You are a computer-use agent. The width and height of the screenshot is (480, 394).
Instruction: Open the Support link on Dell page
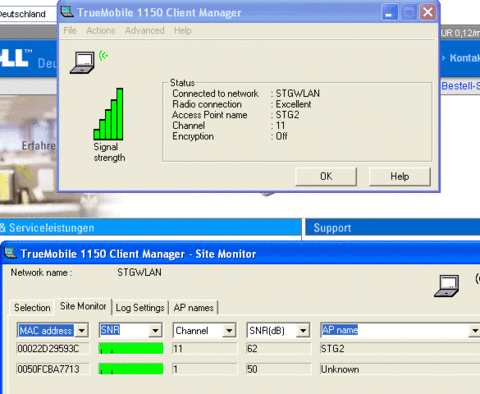click(x=332, y=228)
